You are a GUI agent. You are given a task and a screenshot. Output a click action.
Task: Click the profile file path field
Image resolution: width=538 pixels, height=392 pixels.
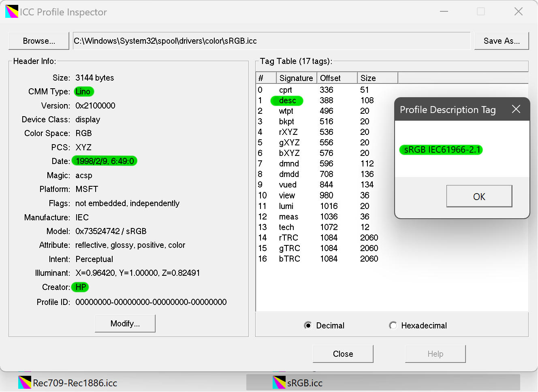click(271, 41)
